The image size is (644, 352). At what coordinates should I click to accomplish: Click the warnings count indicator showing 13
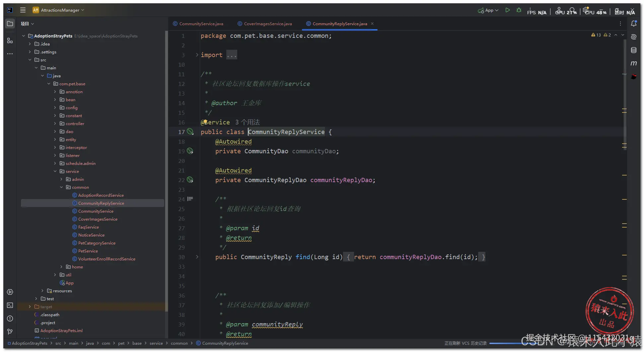596,35
